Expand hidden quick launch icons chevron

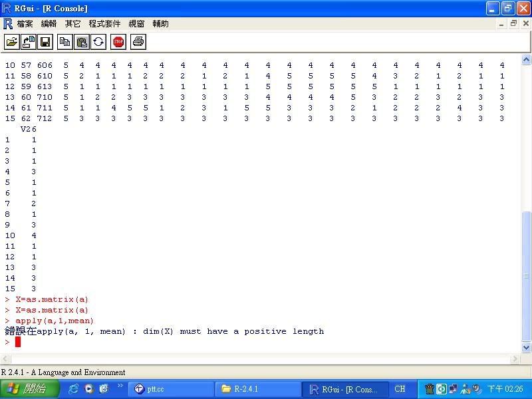pos(120,386)
